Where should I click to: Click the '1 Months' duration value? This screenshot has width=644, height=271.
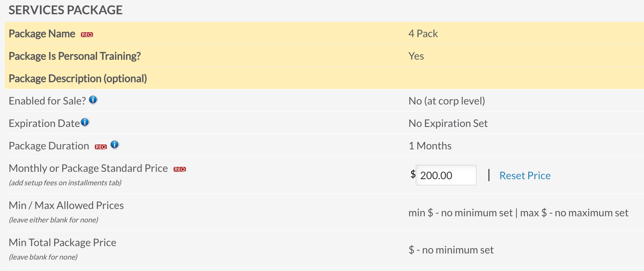[430, 146]
